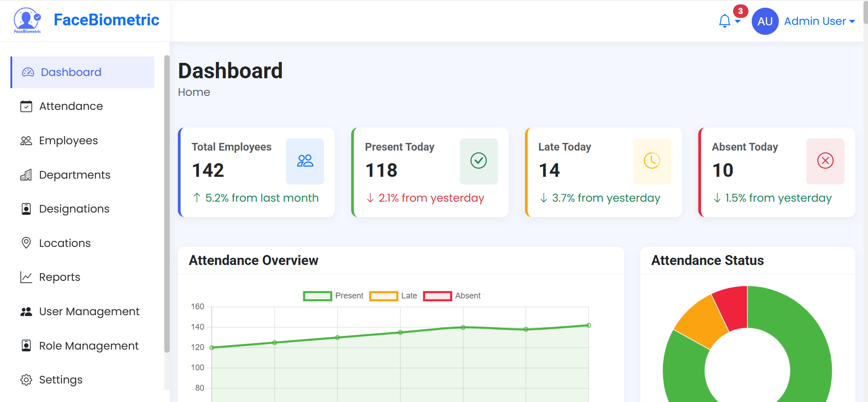Toggle the Present series in chart legend
The width and height of the screenshot is (868, 402).
pyautogui.click(x=333, y=296)
